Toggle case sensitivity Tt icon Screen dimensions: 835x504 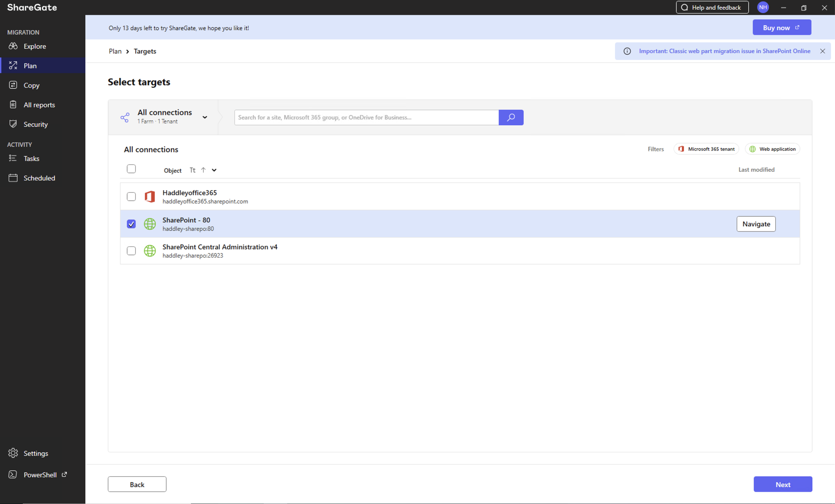point(192,170)
